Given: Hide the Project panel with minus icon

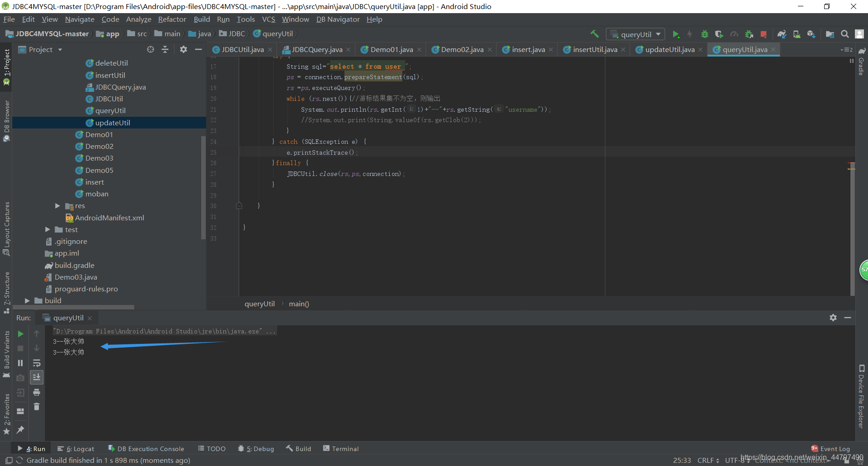Looking at the screenshot, I should [198, 49].
